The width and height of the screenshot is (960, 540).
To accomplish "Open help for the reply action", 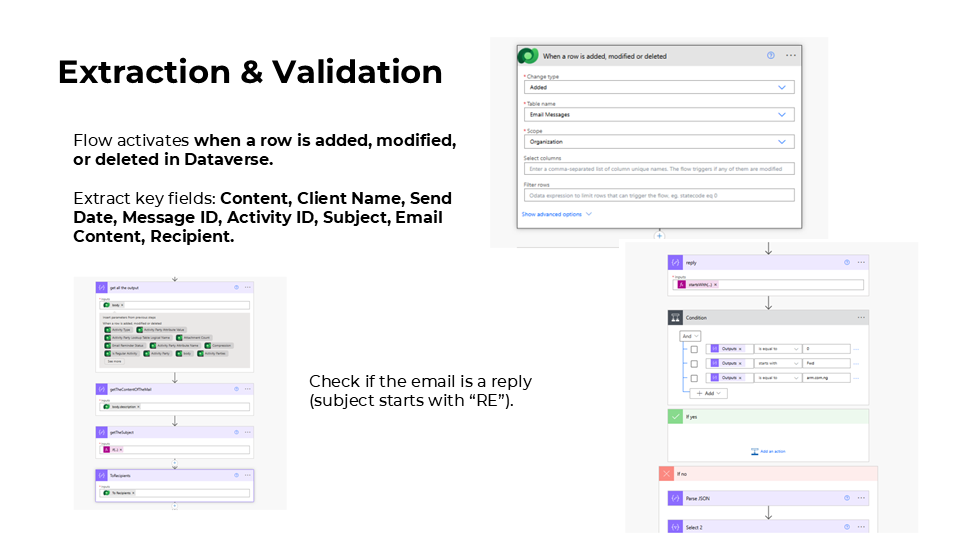I will pos(847,262).
